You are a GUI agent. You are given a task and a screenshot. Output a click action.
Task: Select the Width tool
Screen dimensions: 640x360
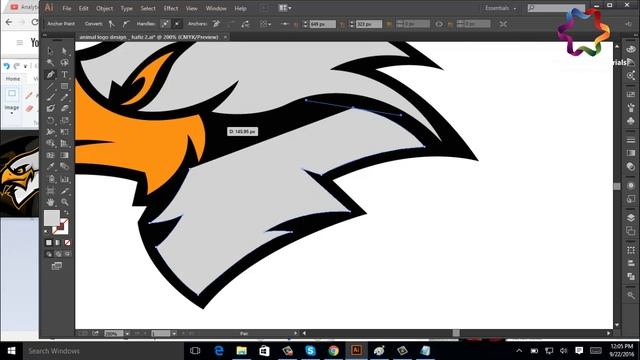click(50, 132)
